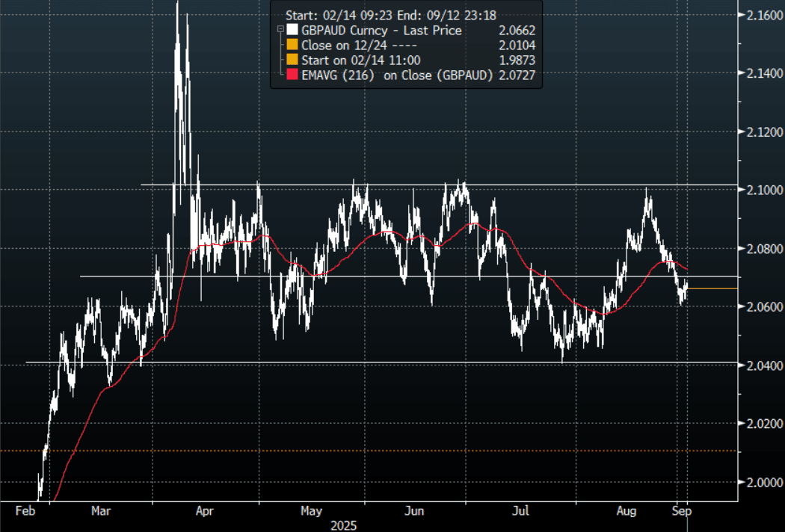Viewport: 785px width, 532px height.
Task: Select the orange Start on 02/14 swatch
Action: (292, 60)
